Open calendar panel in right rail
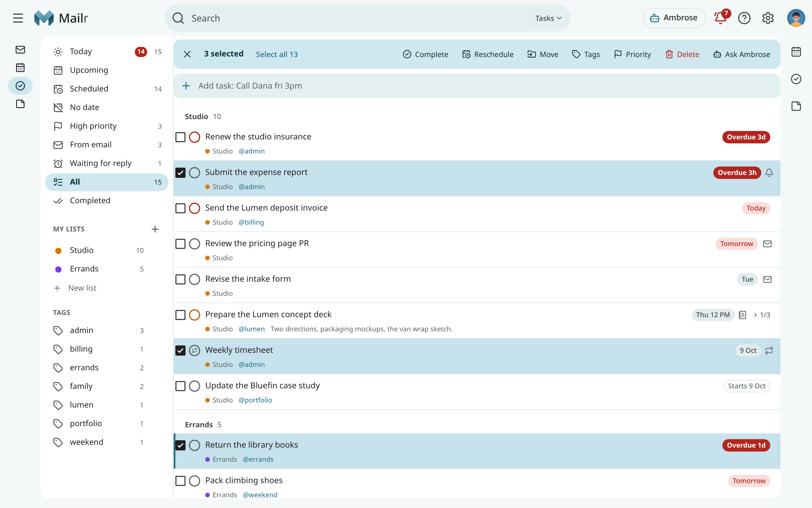This screenshot has width=812, height=508. click(796, 52)
